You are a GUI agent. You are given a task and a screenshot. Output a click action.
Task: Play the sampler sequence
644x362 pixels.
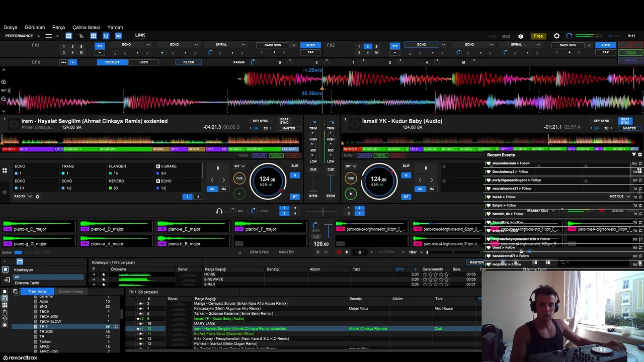click(x=347, y=252)
